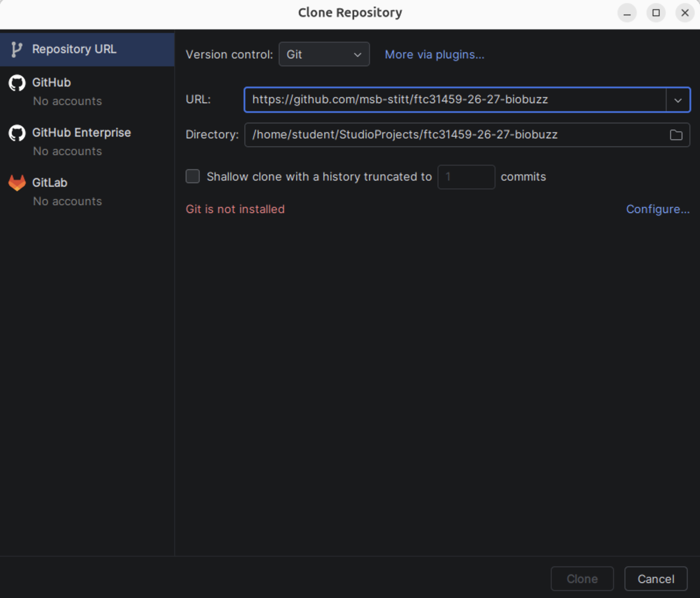Expand the URL history dropdown arrow

point(678,100)
